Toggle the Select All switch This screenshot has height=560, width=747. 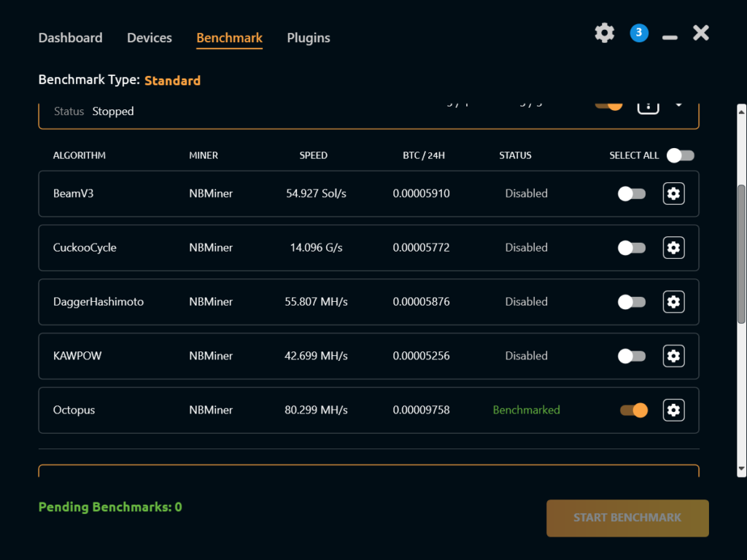[681, 155]
